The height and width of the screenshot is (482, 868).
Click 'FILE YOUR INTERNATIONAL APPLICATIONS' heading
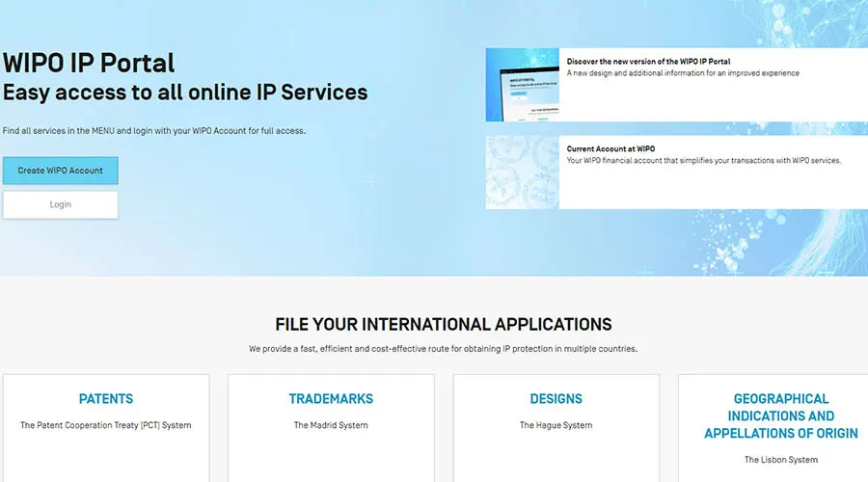click(x=444, y=324)
